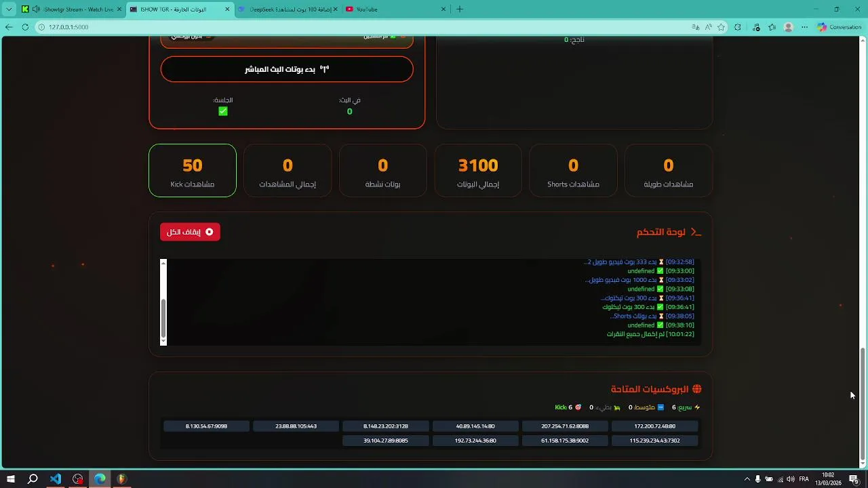Open the Windows notification center
Image resolution: width=868 pixels, height=488 pixels.
[x=854, y=479]
